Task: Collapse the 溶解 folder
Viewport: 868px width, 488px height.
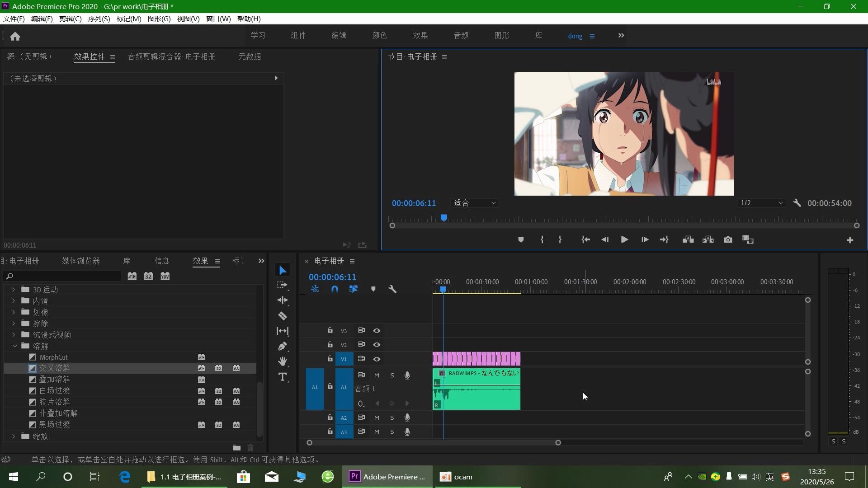Action: (x=14, y=346)
